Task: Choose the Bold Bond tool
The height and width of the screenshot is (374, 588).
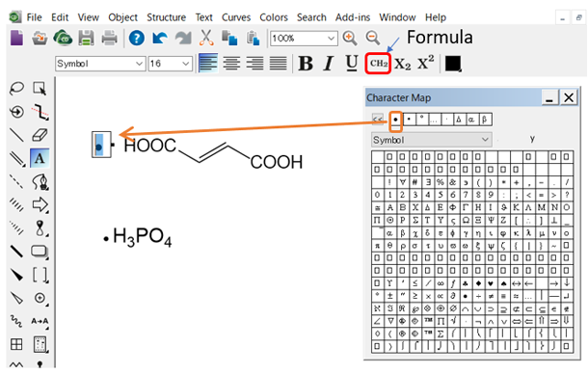Action: tap(16, 252)
